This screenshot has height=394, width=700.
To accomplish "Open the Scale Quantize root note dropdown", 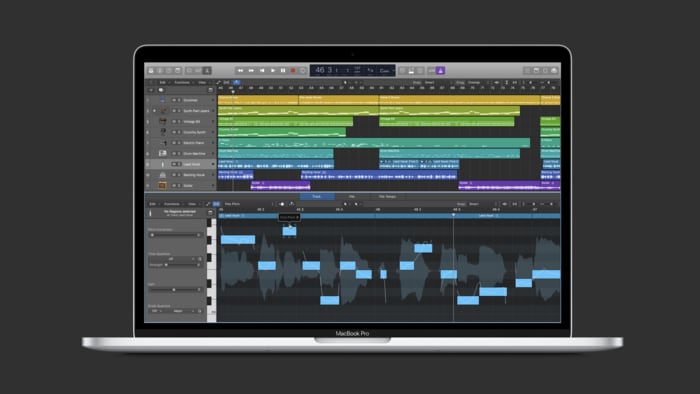I will point(157,311).
